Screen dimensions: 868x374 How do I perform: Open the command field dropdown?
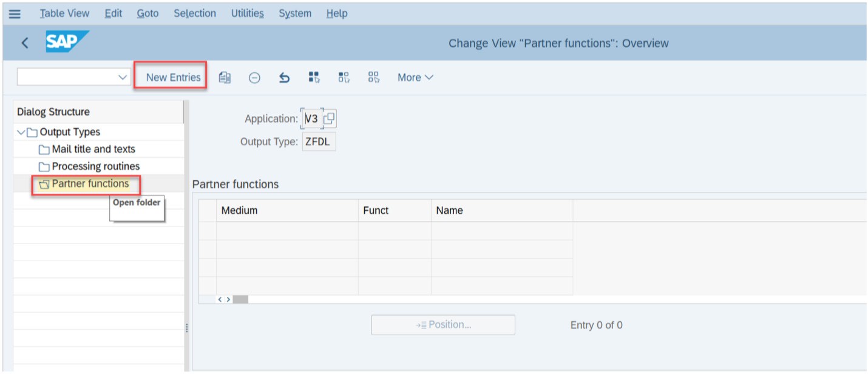[123, 77]
